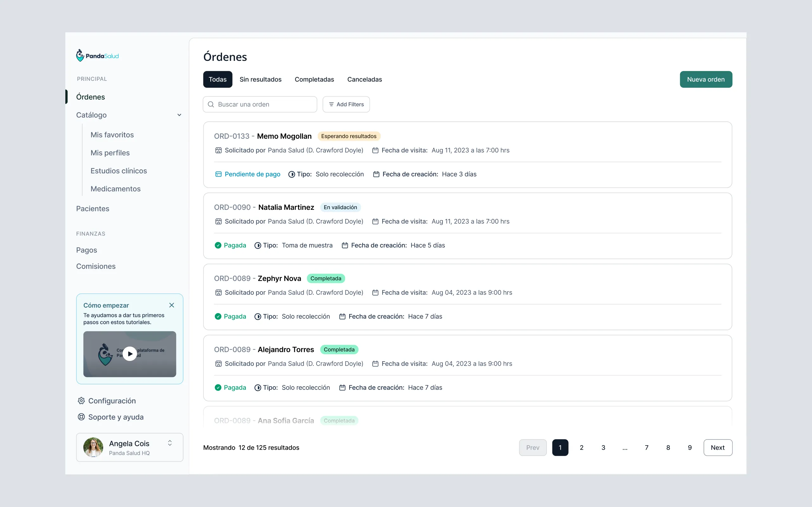Collapse the Catálogo menu chevron

pos(180,115)
